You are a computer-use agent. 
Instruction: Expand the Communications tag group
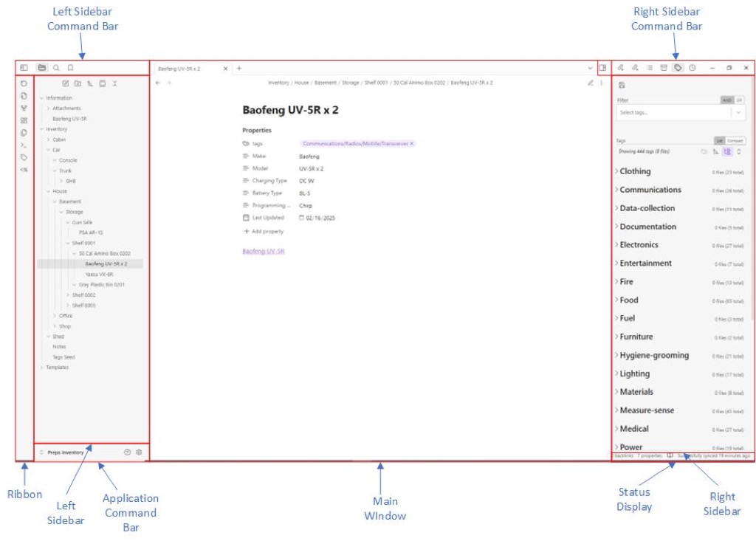[x=617, y=190]
